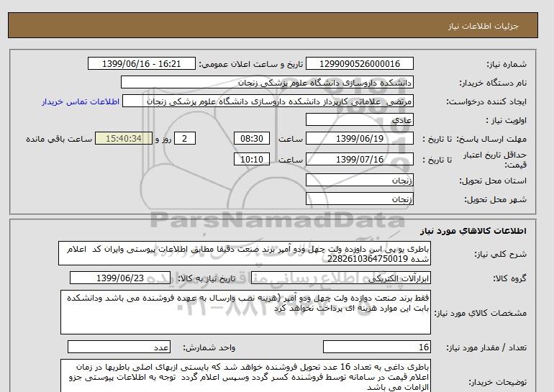Click header title جزئیات اطلاعات نیاز
Viewport: 554px width, 392px height.
(x=483, y=26)
